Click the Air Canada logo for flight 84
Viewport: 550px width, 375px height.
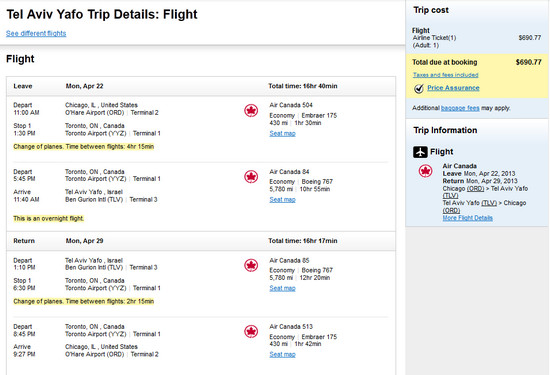click(x=251, y=176)
